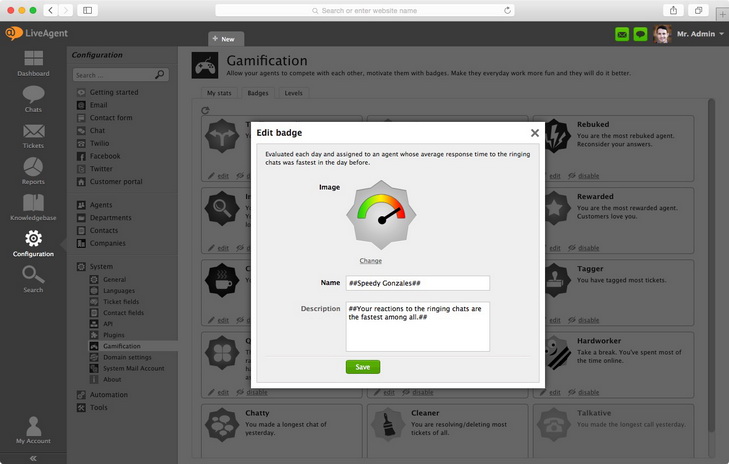Image resolution: width=729 pixels, height=464 pixels.
Task: Disable the Rewarded badge
Action: click(588, 248)
